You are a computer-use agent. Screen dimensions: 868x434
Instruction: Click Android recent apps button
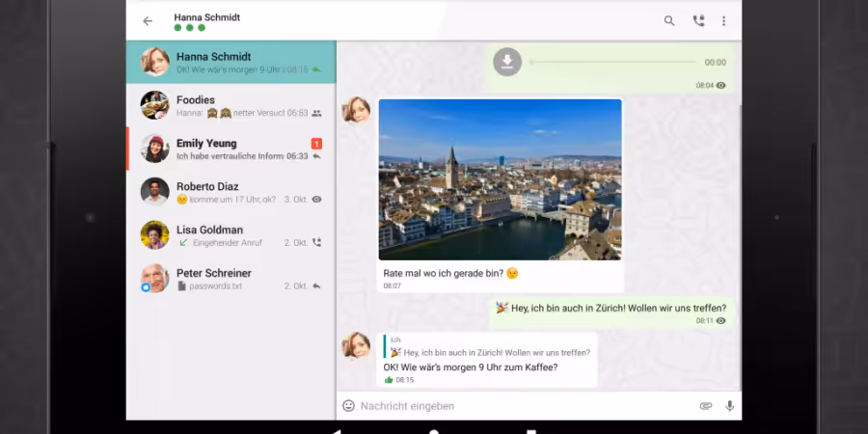tap(531, 431)
